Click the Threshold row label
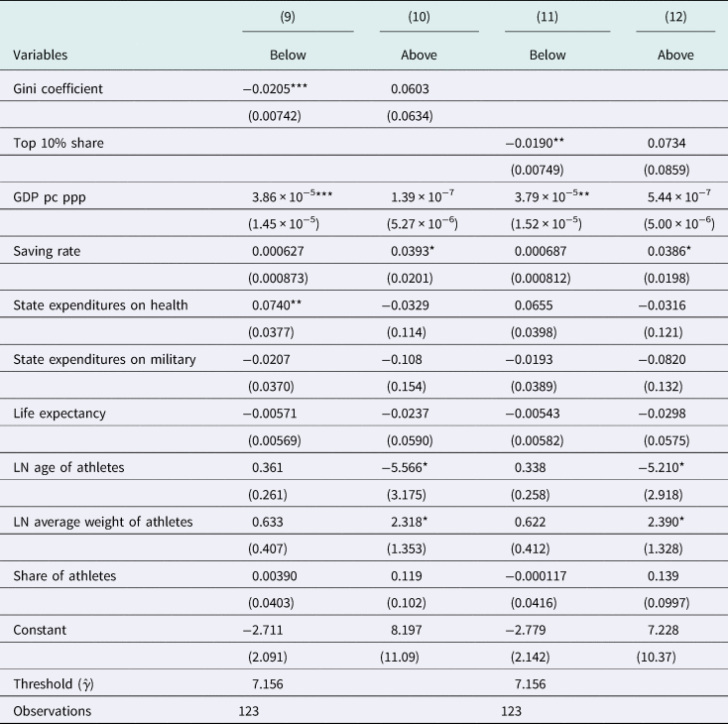728x724 pixels. coord(54,684)
